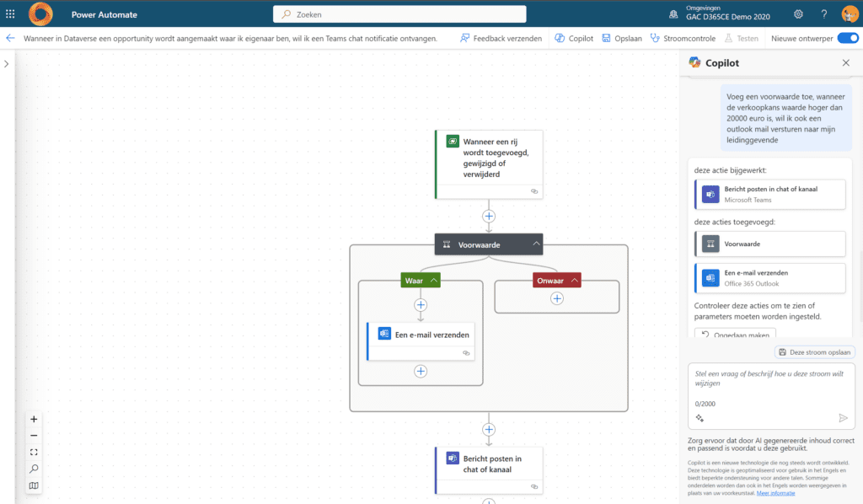Close the Copilot panel
Screen dimensions: 863x504
846,62
